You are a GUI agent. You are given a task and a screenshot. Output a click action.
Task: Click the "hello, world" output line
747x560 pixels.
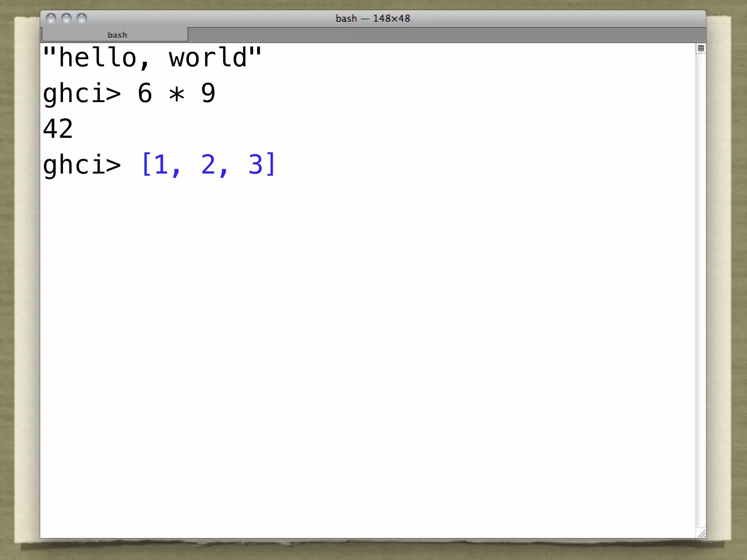[152, 58]
